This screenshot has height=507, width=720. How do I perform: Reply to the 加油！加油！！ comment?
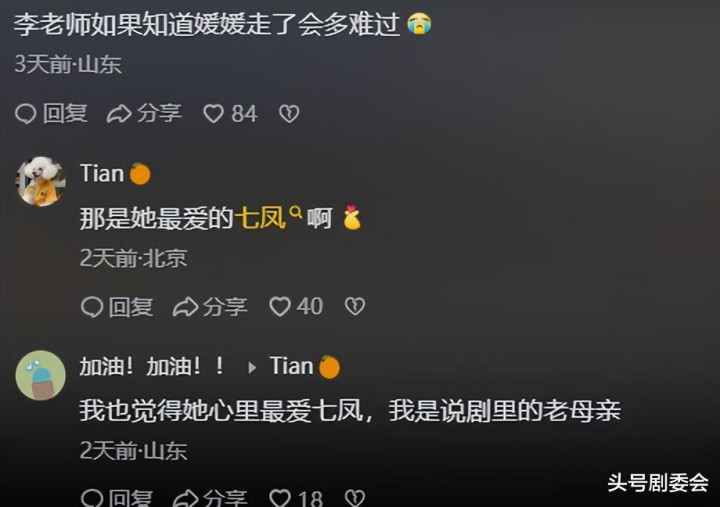[x=117, y=498]
